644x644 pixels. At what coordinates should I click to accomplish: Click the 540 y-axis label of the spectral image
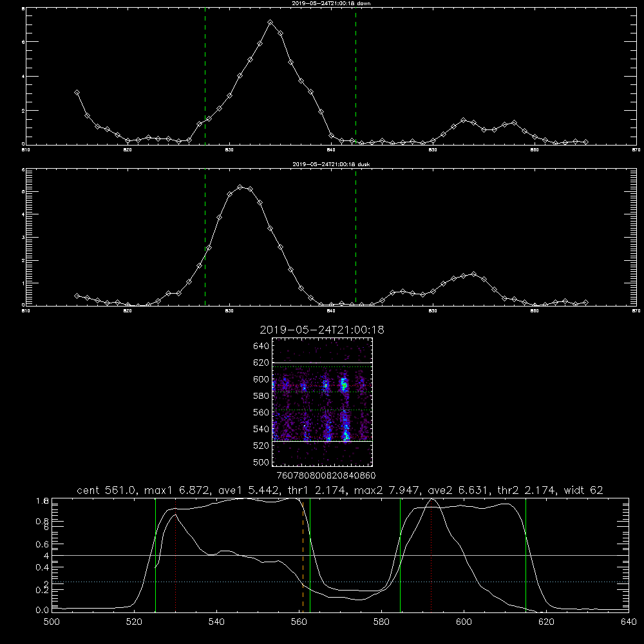261,429
